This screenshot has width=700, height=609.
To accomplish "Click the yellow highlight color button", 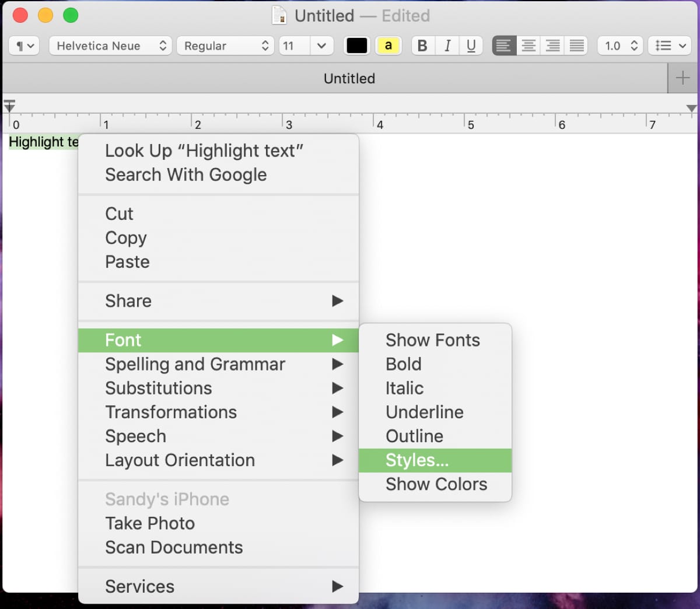I will pyautogui.click(x=388, y=45).
